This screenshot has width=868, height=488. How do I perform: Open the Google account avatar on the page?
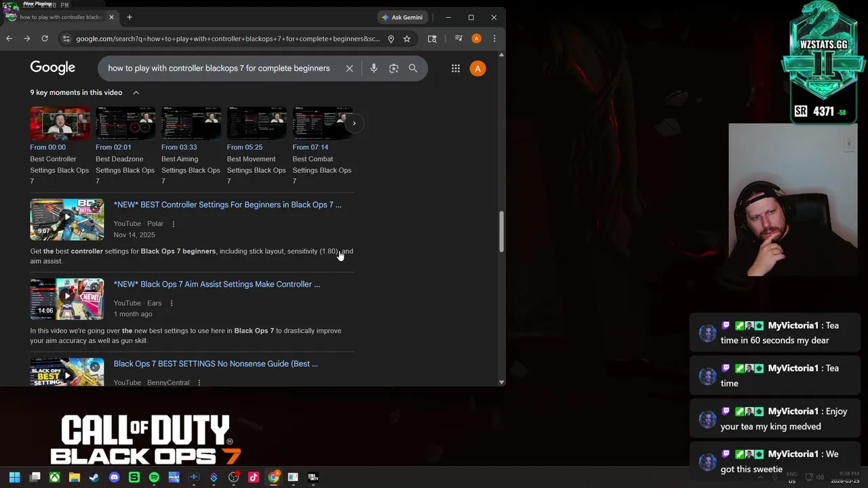pyautogui.click(x=477, y=68)
